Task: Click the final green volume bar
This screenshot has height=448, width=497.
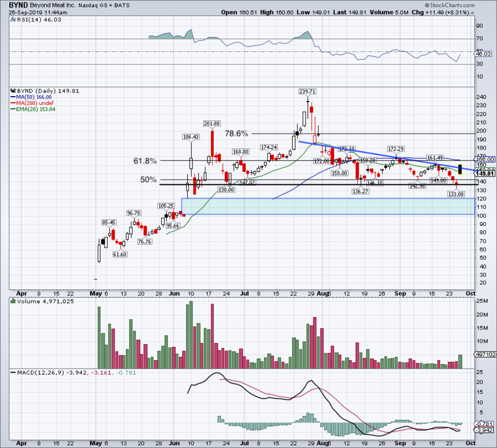Action: (460, 361)
